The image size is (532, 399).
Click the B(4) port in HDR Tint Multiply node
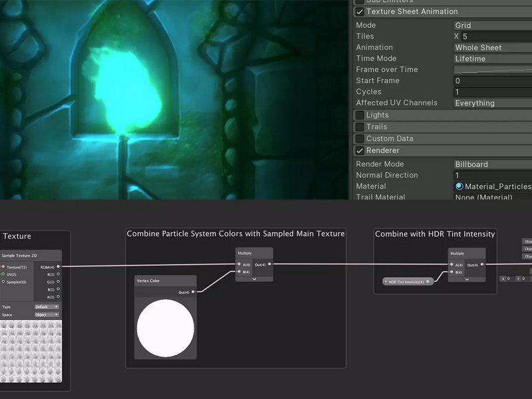pos(452,272)
